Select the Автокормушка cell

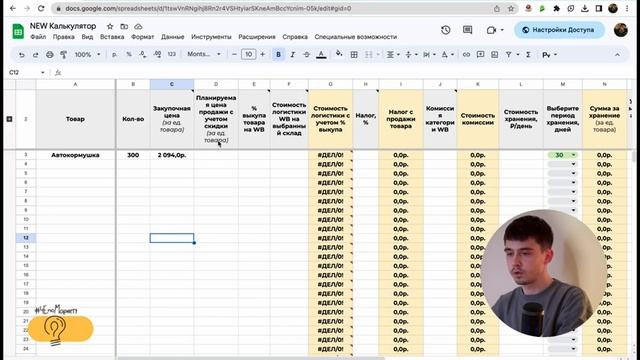click(75, 155)
